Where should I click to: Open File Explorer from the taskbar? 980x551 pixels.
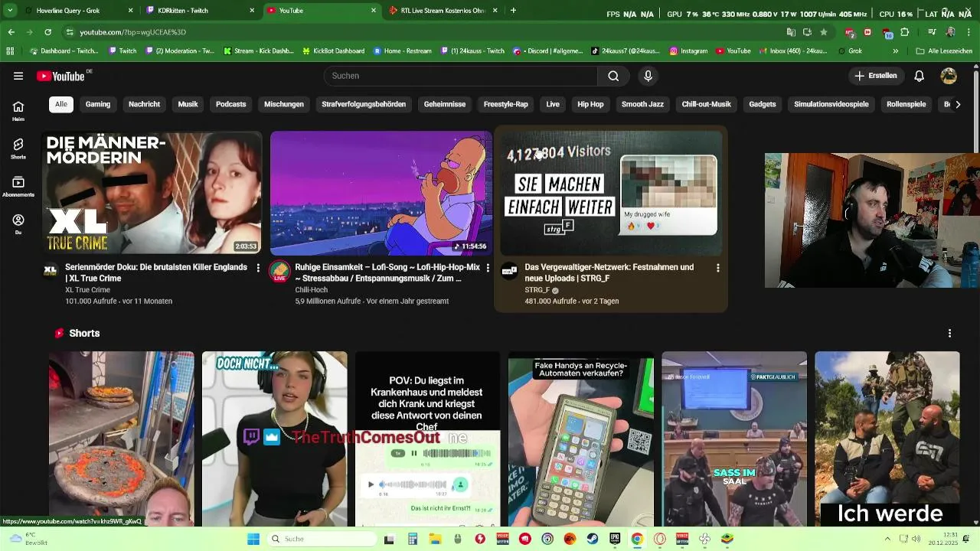[x=434, y=539]
